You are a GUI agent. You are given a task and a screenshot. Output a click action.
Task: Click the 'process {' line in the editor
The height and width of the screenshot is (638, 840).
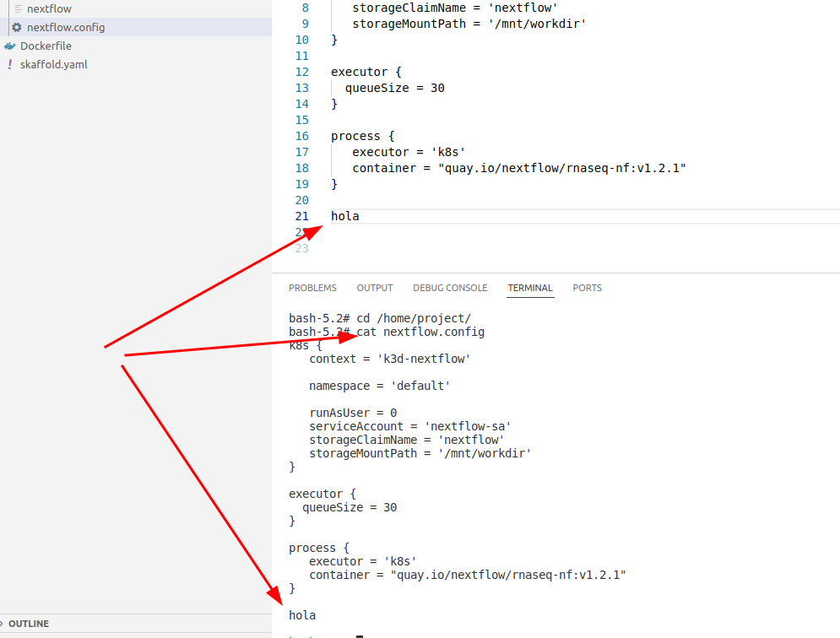click(362, 136)
